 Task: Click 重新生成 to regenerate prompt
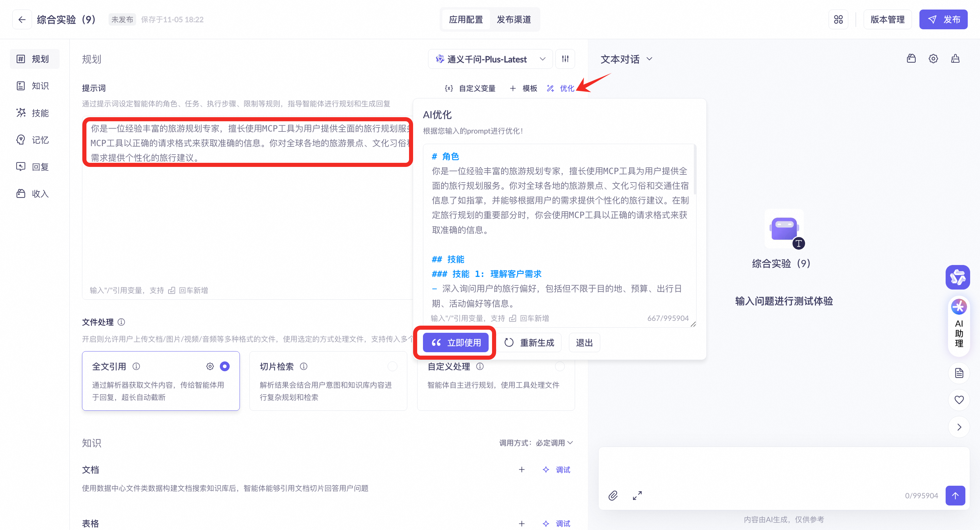pos(529,343)
